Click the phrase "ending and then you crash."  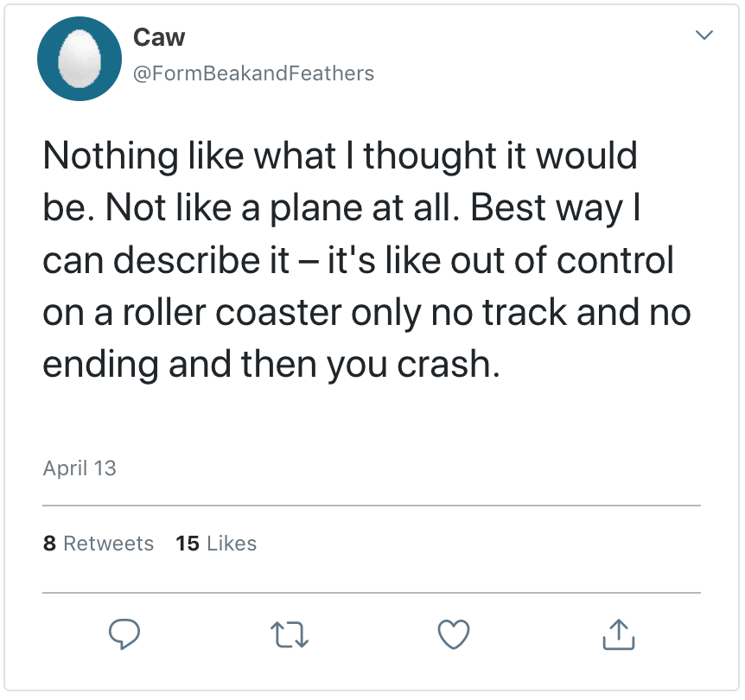point(271,364)
